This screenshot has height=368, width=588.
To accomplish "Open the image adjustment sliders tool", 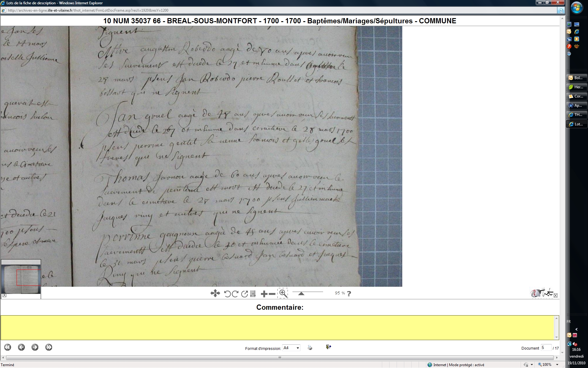I will [253, 294].
